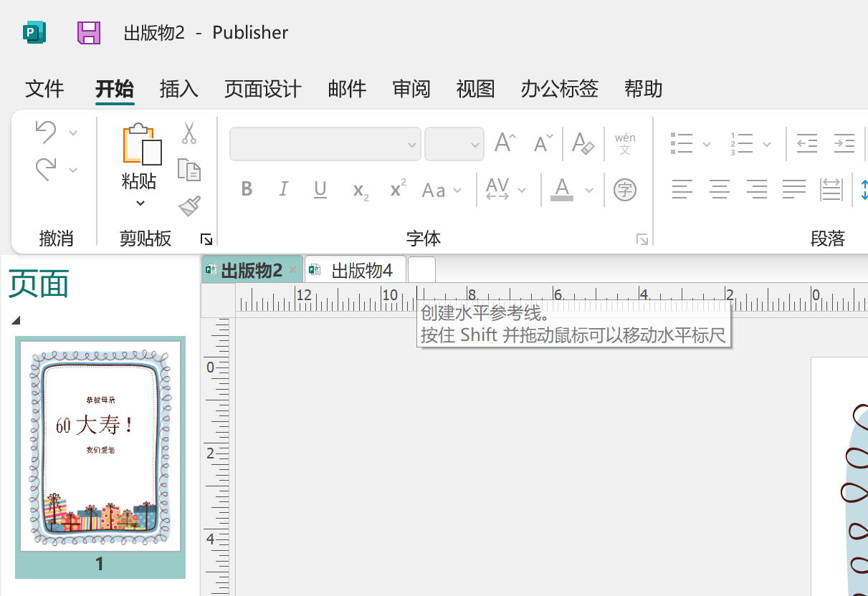Screen dimensions: 868x596
Task: Click the Publisher app logo icon
Action: (34, 33)
